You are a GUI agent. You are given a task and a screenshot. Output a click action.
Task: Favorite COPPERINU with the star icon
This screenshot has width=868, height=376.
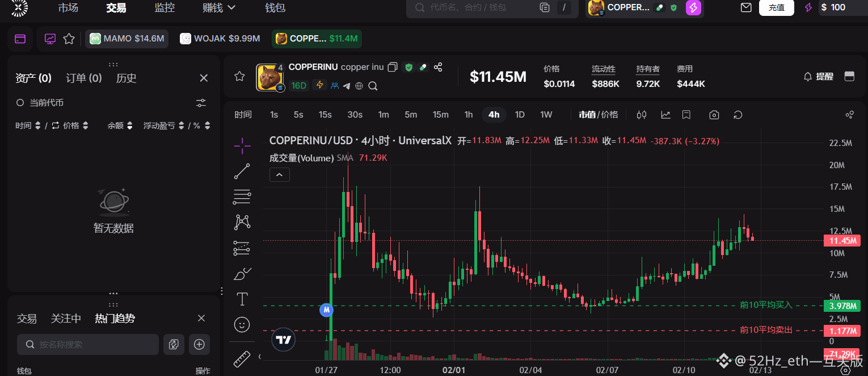(239, 76)
